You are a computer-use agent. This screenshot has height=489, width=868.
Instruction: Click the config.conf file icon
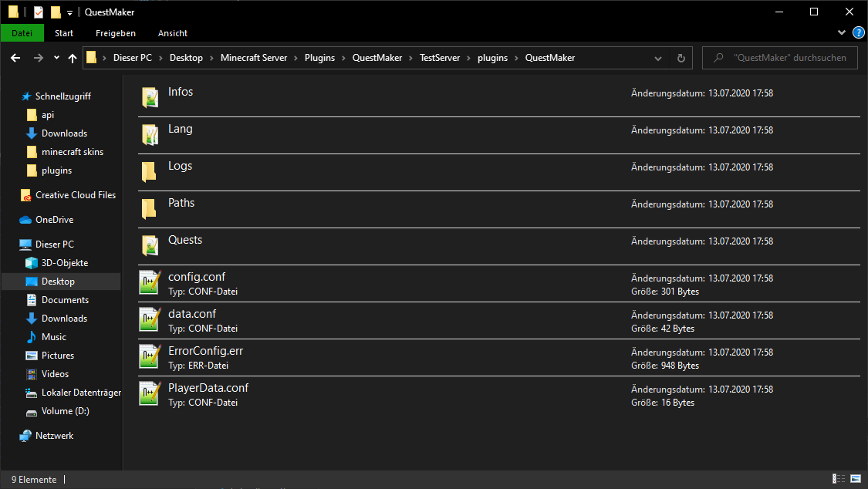pyautogui.click(x=149, y=282)
